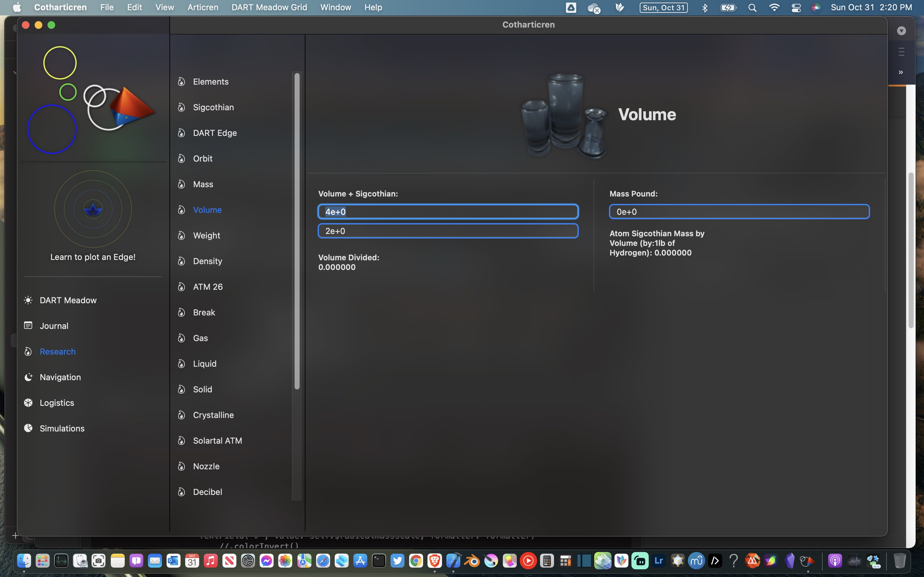924x577 pixels.
Task: Select the Logistics sidebar icon
Action: (x=27, y=402)
